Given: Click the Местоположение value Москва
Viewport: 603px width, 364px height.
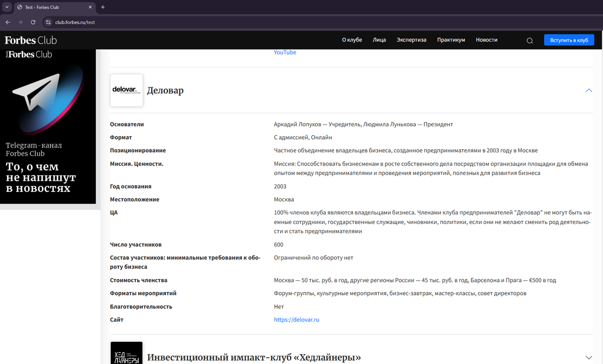Looking at the screenshot, I should coord(284,199).
